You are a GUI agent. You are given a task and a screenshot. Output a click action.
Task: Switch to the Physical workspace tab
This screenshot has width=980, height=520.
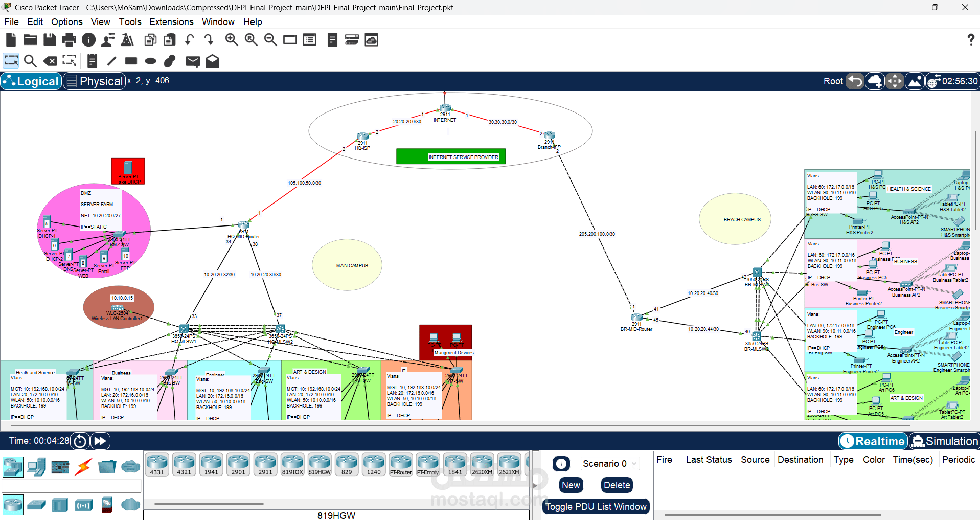94,81
